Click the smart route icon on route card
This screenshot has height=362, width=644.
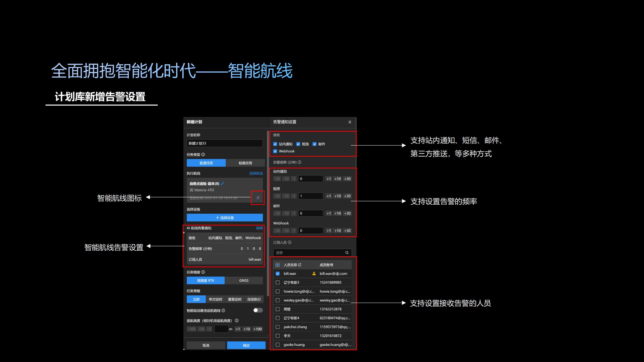[x=258, y=198]
